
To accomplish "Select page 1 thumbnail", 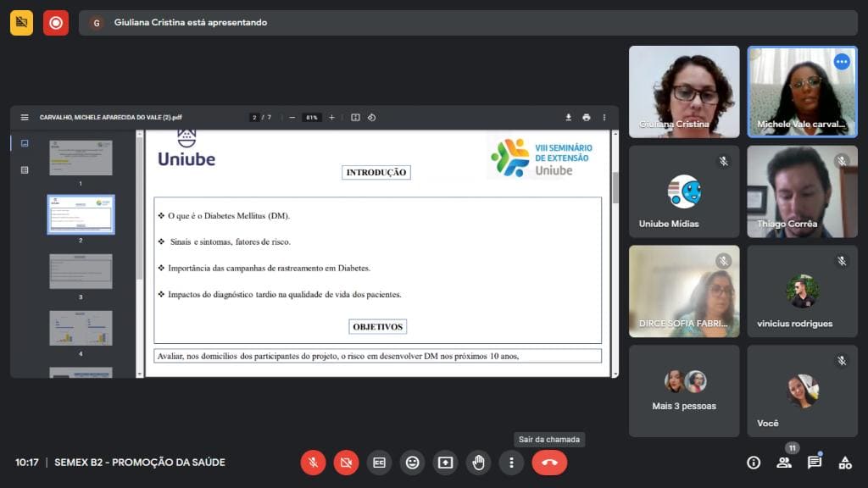I will click(x=81, y=158).
